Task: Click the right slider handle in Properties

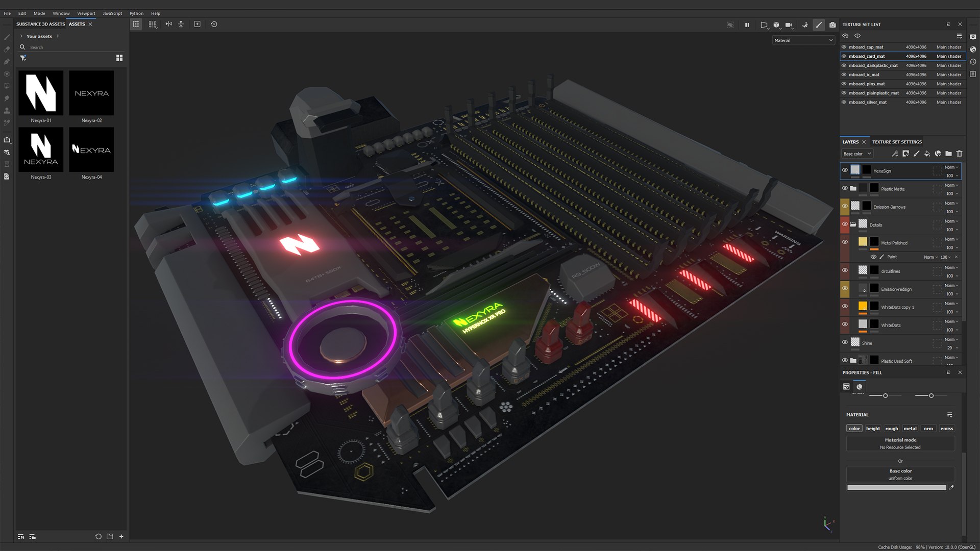Action: tap(931, 396)
